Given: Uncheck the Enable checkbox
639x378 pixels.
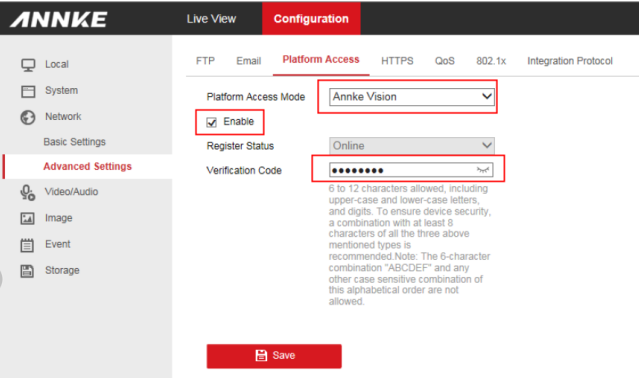Looking at the screenshot, I should (x=212, y=122).
